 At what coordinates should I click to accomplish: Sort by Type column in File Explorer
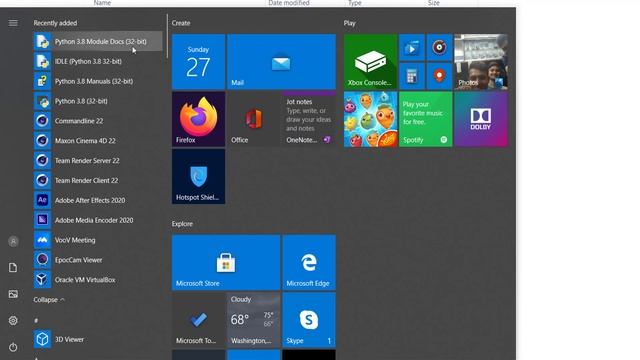point(355,3)
